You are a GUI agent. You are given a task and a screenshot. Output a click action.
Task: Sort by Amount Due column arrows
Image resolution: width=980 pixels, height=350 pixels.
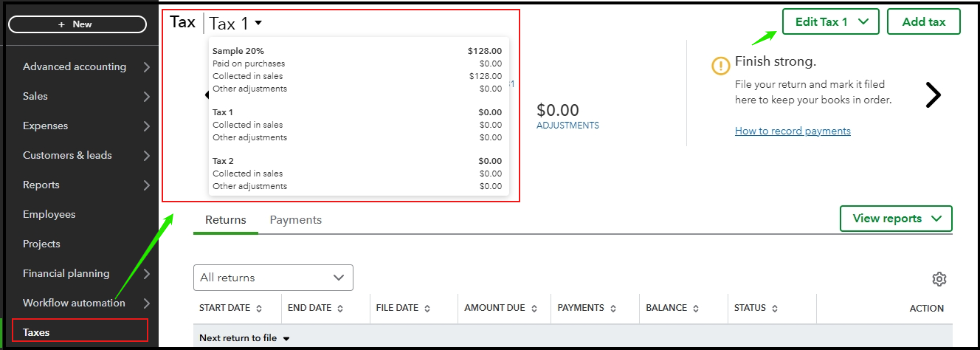(534, 309)
